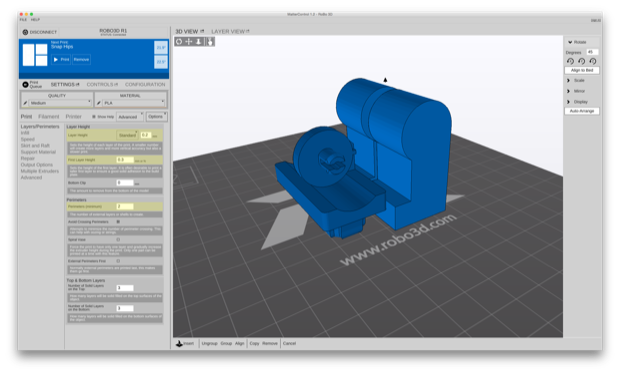This screenshot has height=374, width=620.
Task: Activate the hand select-part tool
Action: 210,42
